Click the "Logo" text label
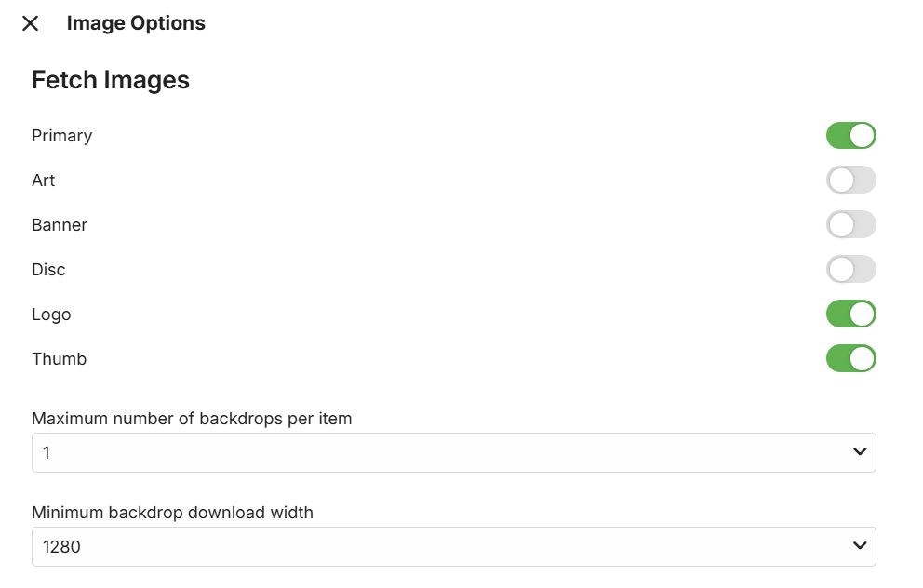Viewport: 923px width, 588px height. click(x=51, y=314)
